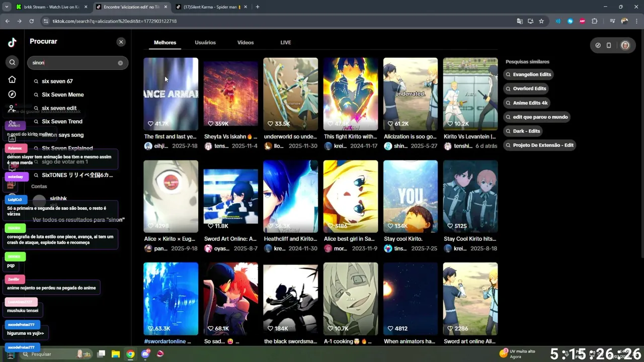Search similar 'edit que parou o mundo'
The image size is (644, 362).
click(537, 117)
